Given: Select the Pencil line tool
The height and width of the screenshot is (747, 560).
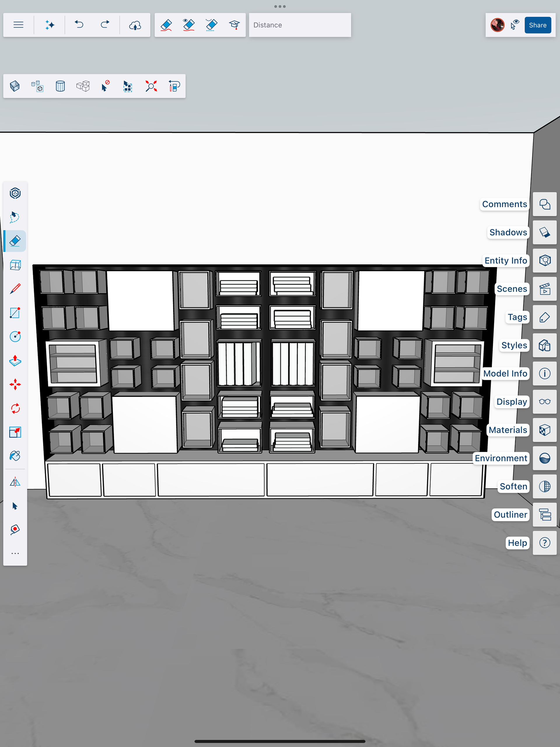Looking at the screenshot, I should (x=15, y=289).
